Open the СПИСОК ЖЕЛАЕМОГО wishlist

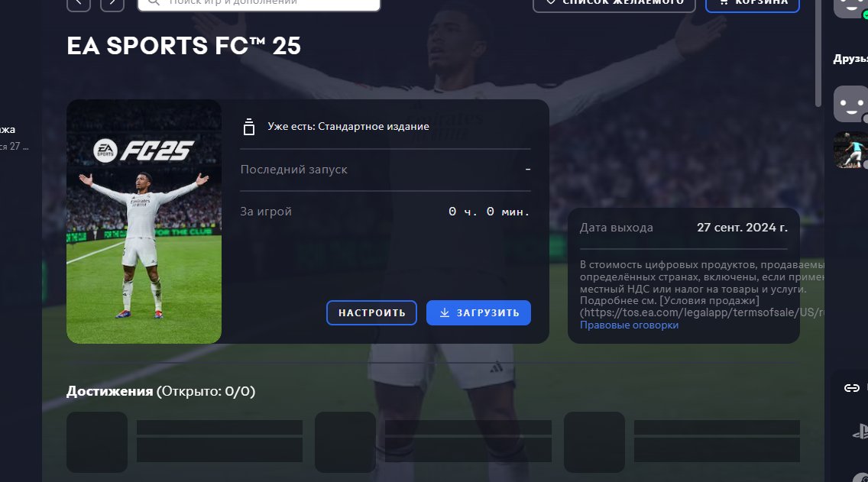(614, 5)
